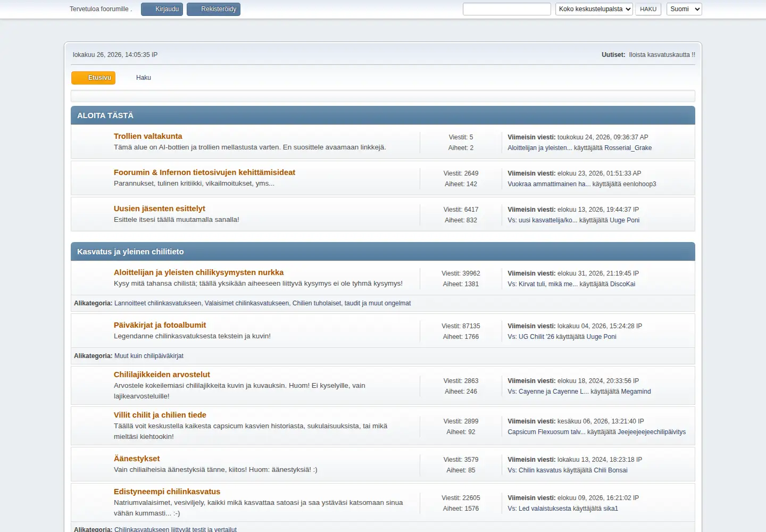This screenshot has height=532, width=766.
Task: Open the Päiväkirjat ja fotoalbumit board
Action: point(160,325)
